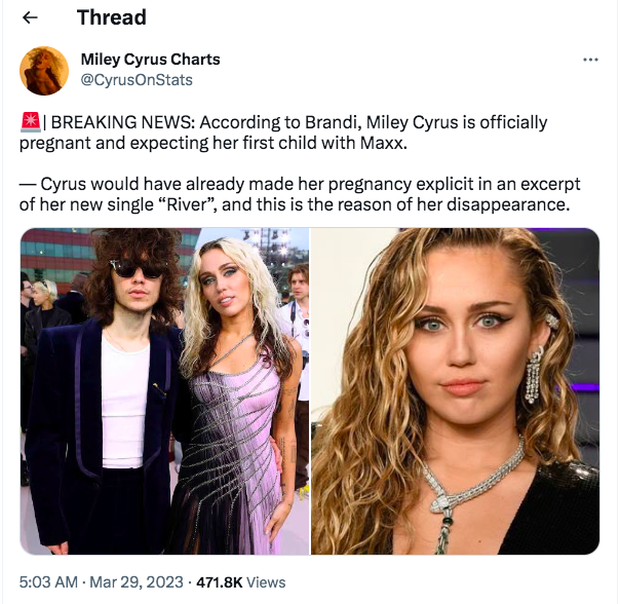Click the word "Views" below the tweet

pos(267,581)
